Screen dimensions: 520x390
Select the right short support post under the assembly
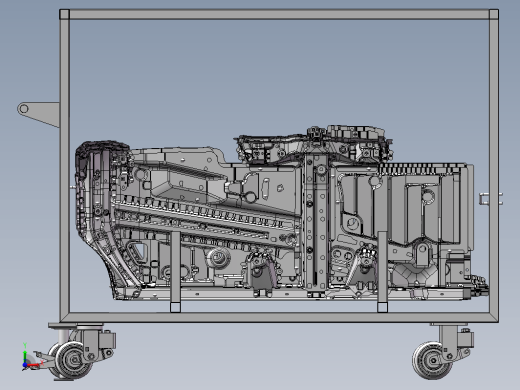(x=383, y=272)
